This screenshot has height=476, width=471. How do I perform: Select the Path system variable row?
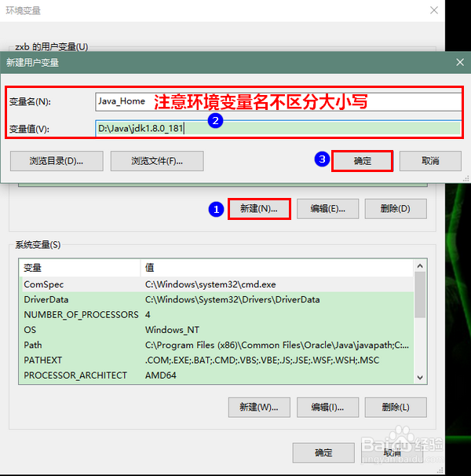coord(217,345)
